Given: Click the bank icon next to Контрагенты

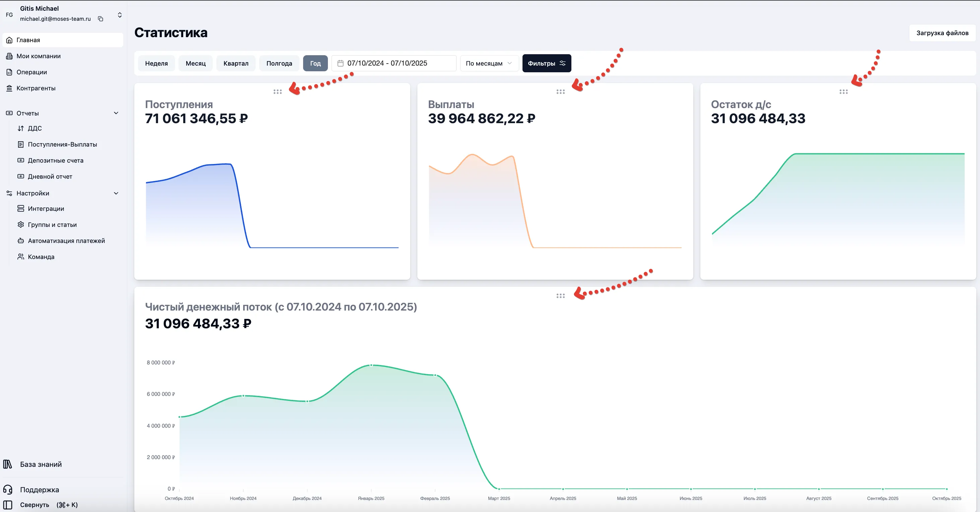Looking at the screenshot, I should 9,88.
